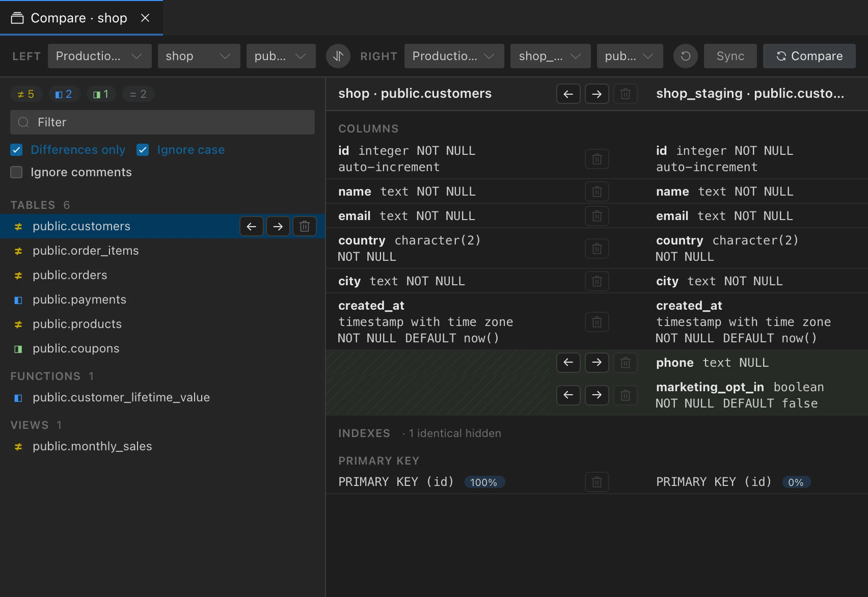Viewport: 868px width, 597px height.
Task: Click the Compare button
Action: pos(809,56)
